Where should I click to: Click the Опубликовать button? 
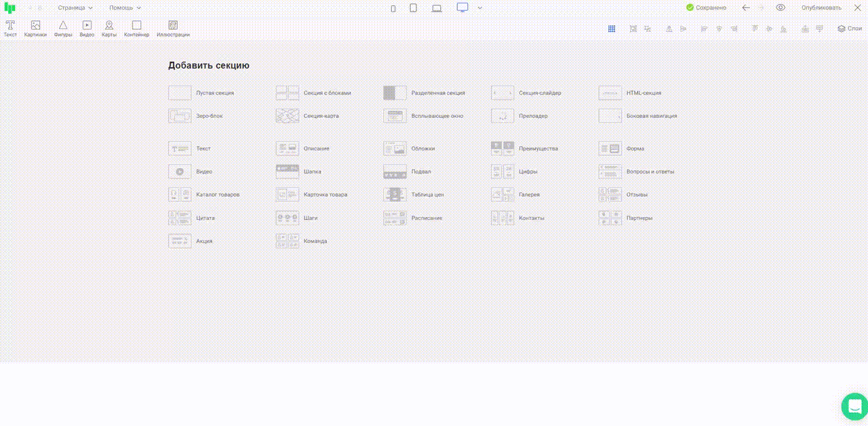click(821, 7)
